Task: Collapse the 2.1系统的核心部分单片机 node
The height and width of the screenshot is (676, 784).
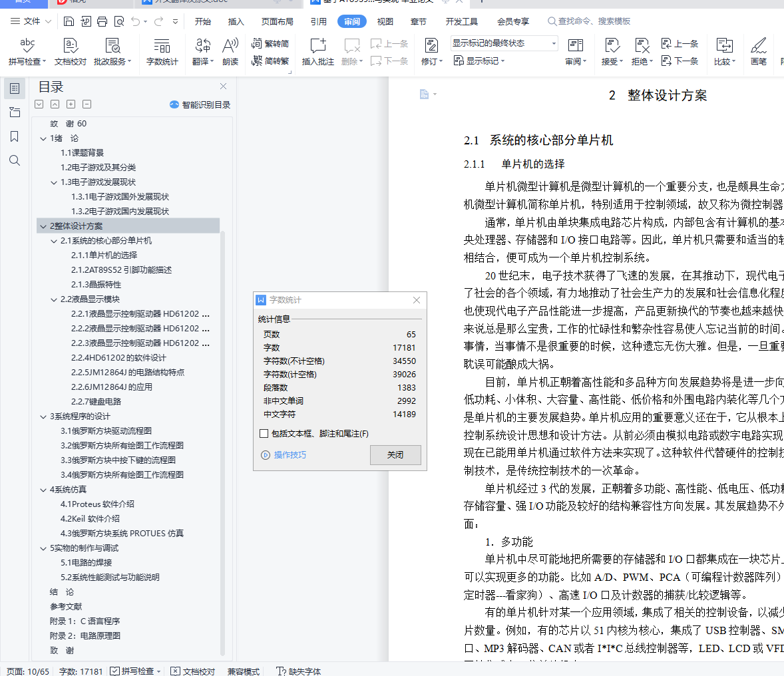Action: tap(54, 241)
